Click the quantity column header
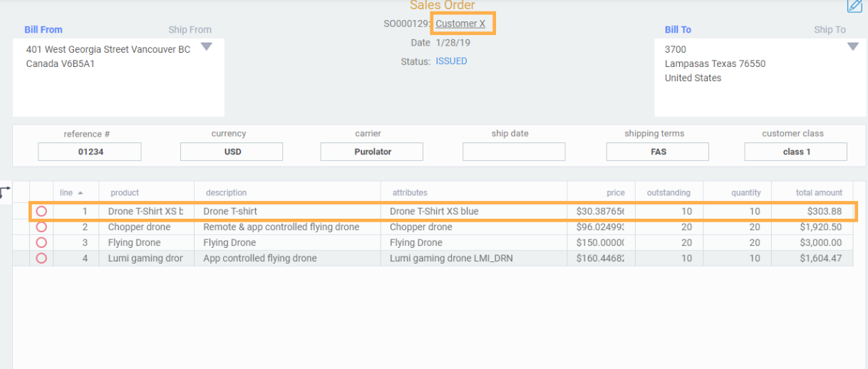868x369 pixels. 745,193
